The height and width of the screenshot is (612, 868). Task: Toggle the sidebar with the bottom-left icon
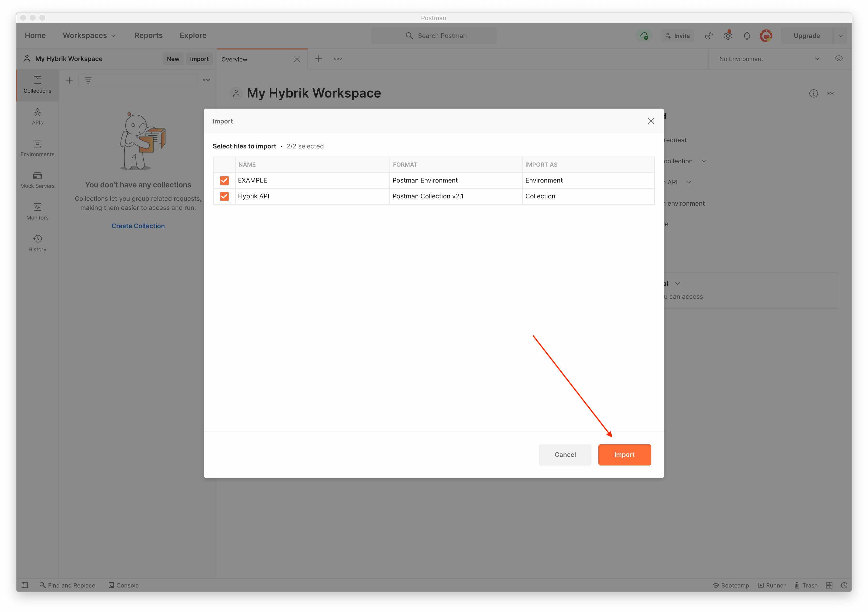tap(25, 585)
